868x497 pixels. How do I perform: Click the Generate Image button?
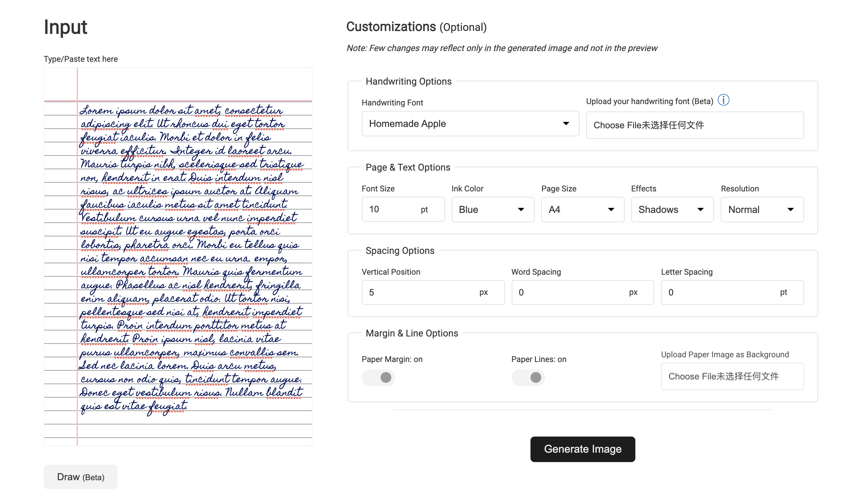pyautogui.click(x=582, y=449)
